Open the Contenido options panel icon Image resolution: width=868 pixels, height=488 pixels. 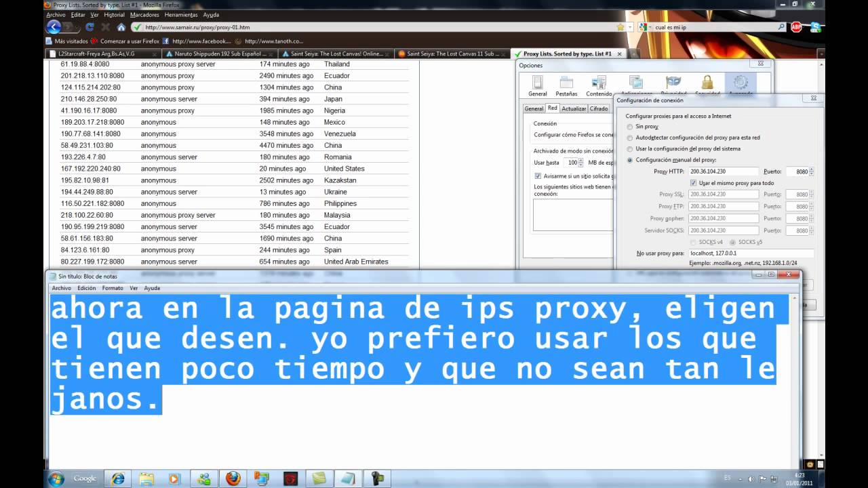coord(598,85)
